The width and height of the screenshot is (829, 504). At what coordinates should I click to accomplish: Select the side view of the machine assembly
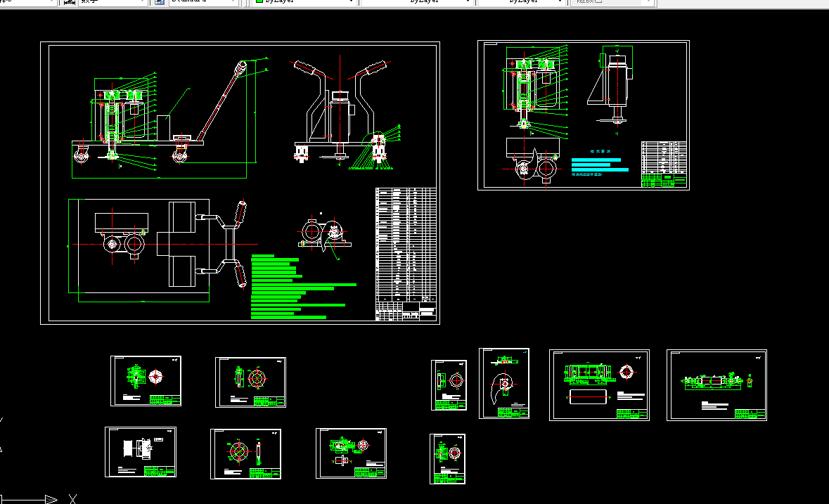click(169, 119)
